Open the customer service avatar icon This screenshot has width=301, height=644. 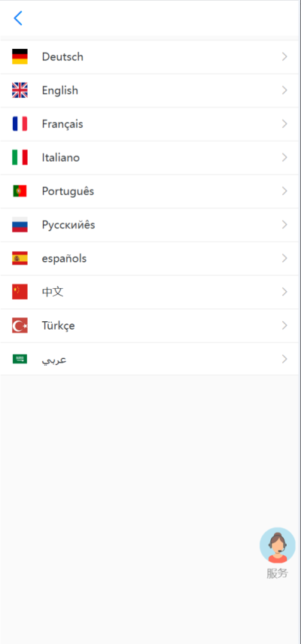coord(278,545)
